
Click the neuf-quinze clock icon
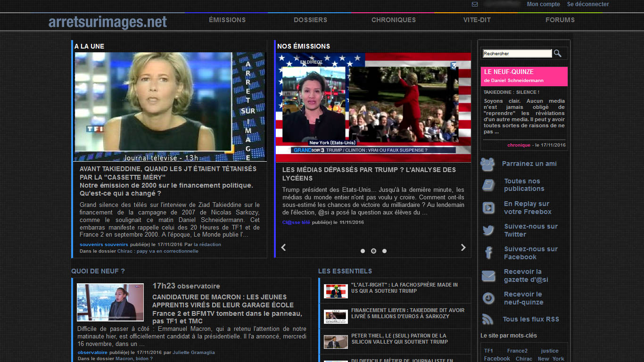[488, 298]
